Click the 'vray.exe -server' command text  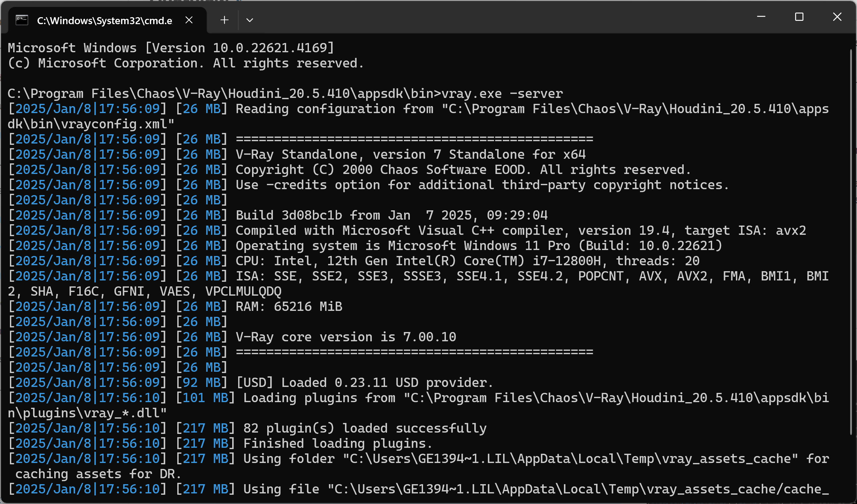pos(502,94)
